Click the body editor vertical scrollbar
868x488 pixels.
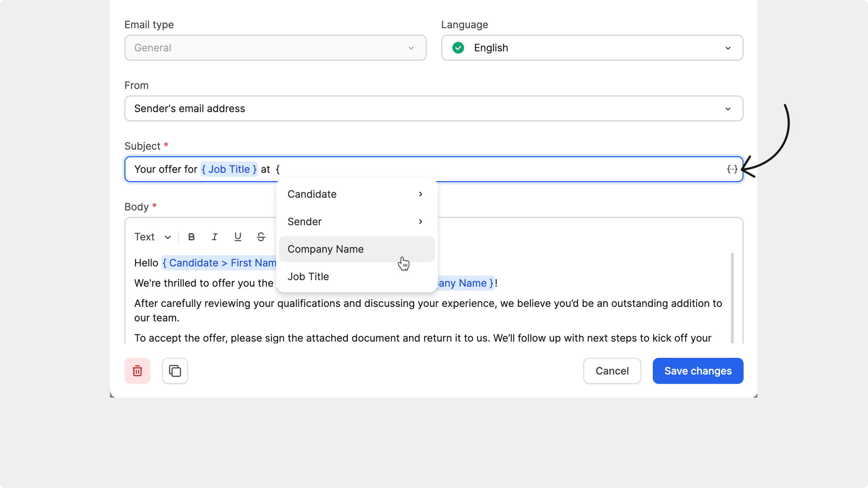(x=732, y=297)
